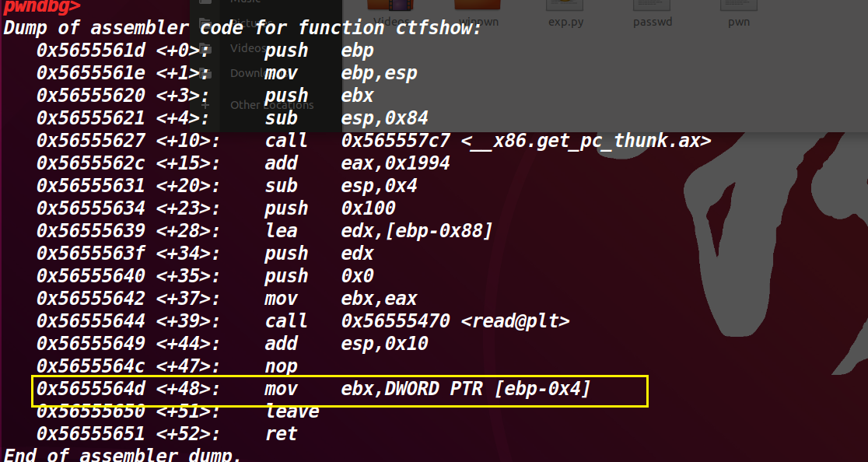This screenshot has width=868, height=462.
Task: Click the plus icon beside Other Locations
Action: click(205, 104)
